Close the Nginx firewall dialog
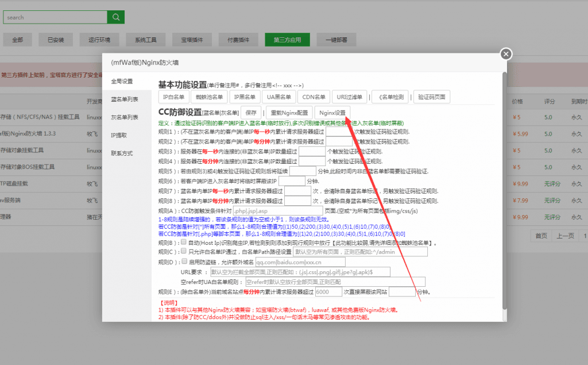The height and width of the screenshot is (365, 588). (x=505, y=54)
